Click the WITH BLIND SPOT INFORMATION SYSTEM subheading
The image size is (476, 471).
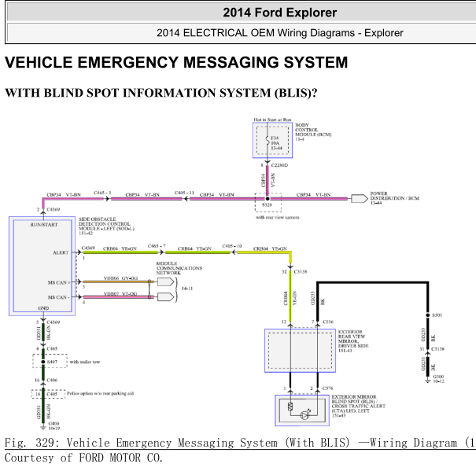coord(161,93)
